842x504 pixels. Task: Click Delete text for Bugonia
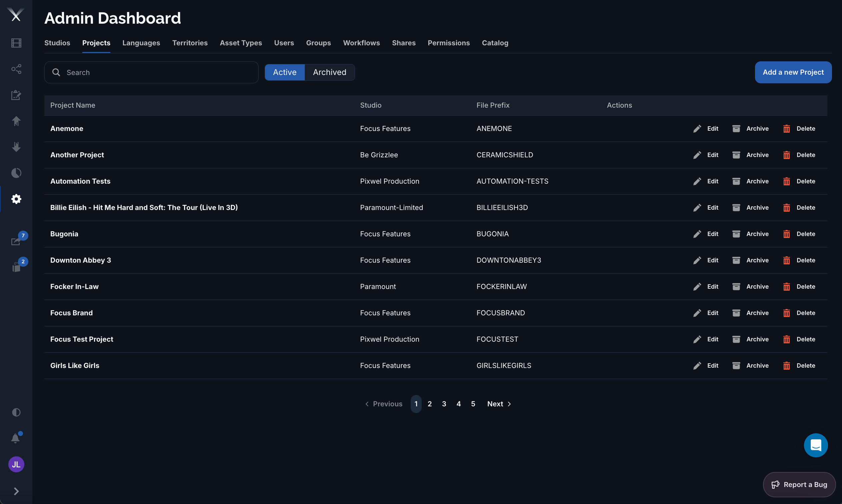click(x=806, y=234)
